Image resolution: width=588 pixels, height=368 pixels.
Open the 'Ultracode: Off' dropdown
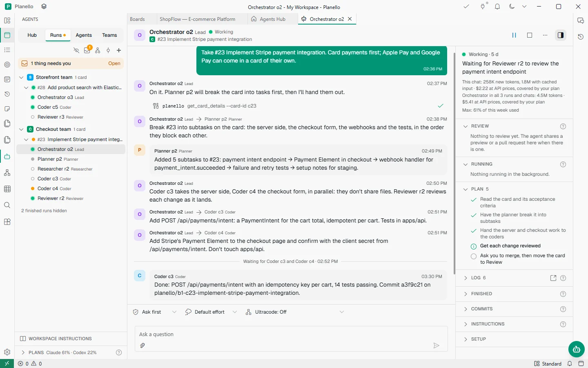(x=294, y=312)
